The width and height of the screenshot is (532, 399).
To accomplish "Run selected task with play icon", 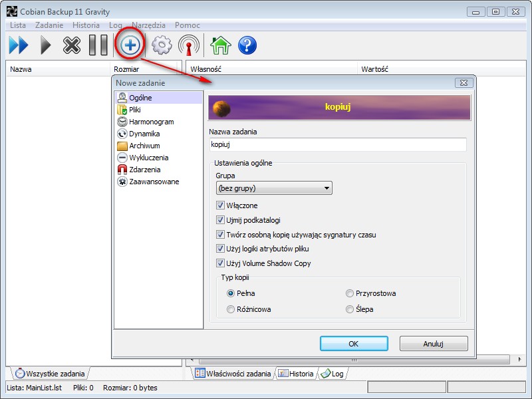I will [45, 45].
